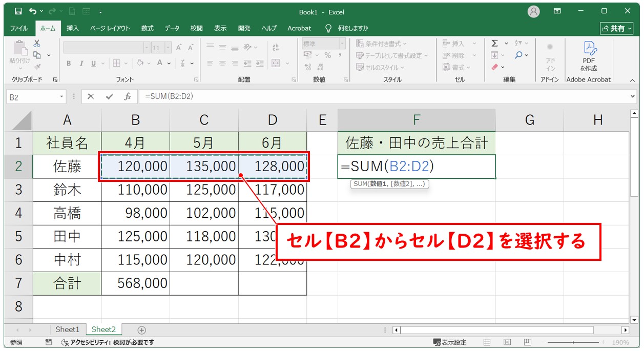Click the zoom level 190%
The width and height of the screenshot is (644, 351).
tap(620, 342)
